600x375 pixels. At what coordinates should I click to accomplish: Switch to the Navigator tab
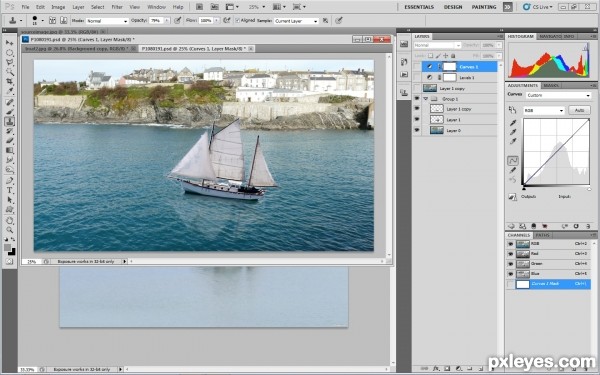coord(551,36)
